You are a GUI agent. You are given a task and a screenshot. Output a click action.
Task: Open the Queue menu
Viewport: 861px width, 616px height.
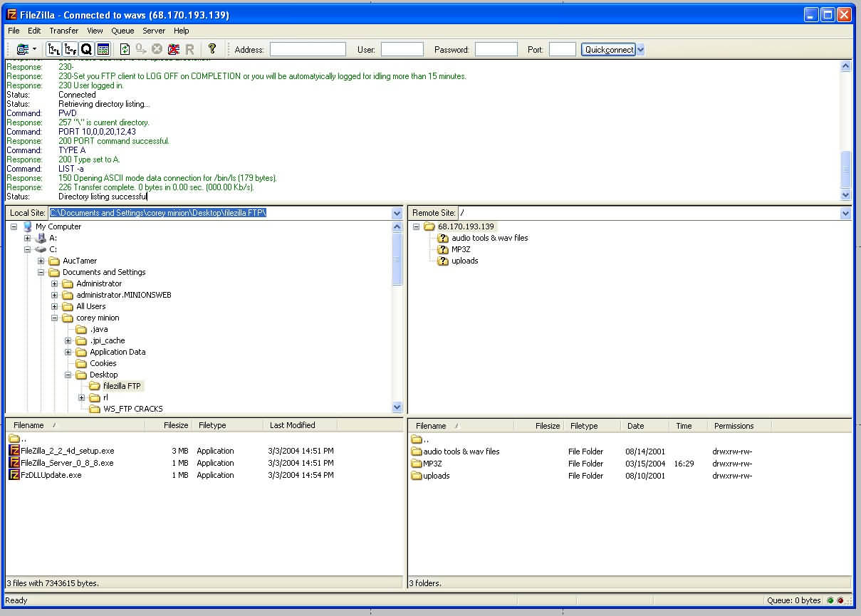[122, 31]
